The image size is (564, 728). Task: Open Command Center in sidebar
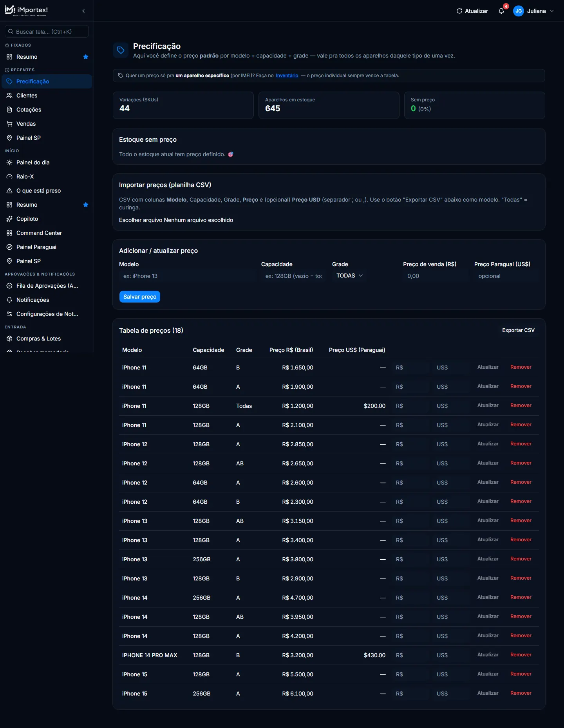pyautogui.click(x=47, y=233)
